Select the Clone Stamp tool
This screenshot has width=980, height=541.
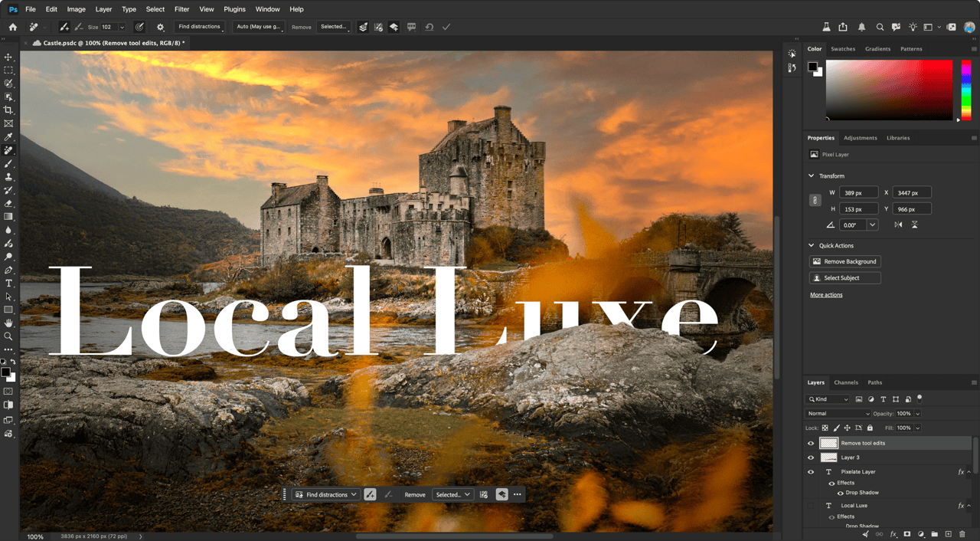(x=8, y=177)
